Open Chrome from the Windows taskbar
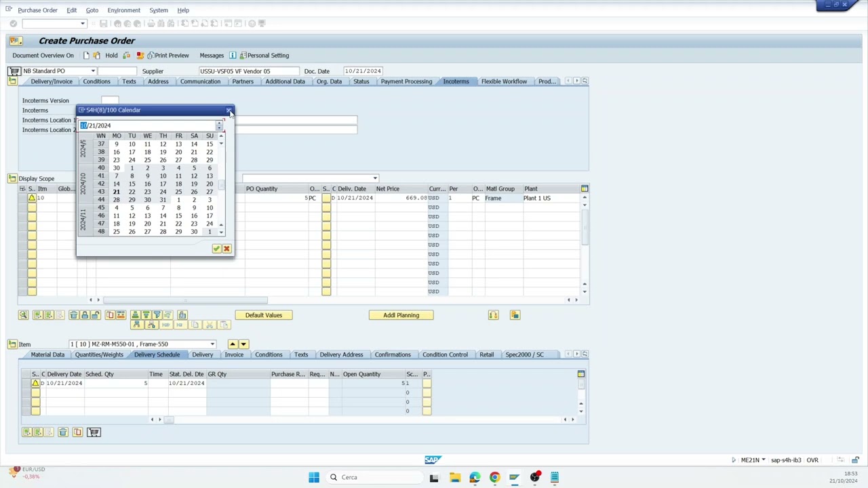This screenshot has width=868, height=488. [494, 477]
